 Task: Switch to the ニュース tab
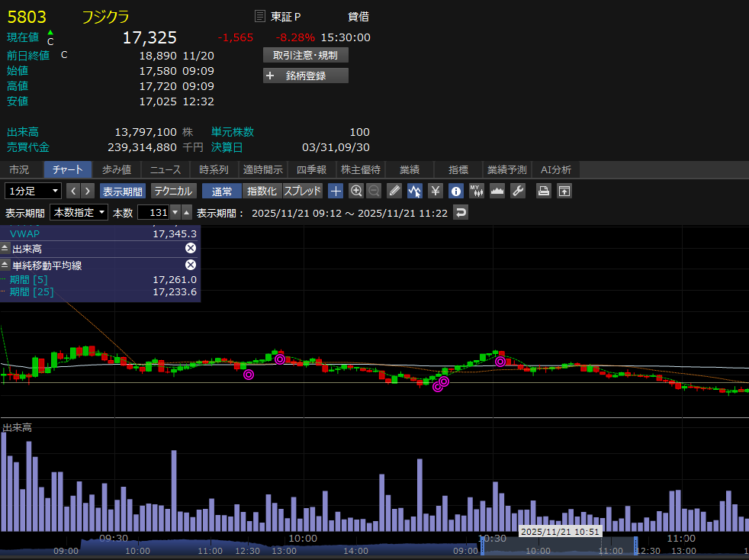coord(166,169)
